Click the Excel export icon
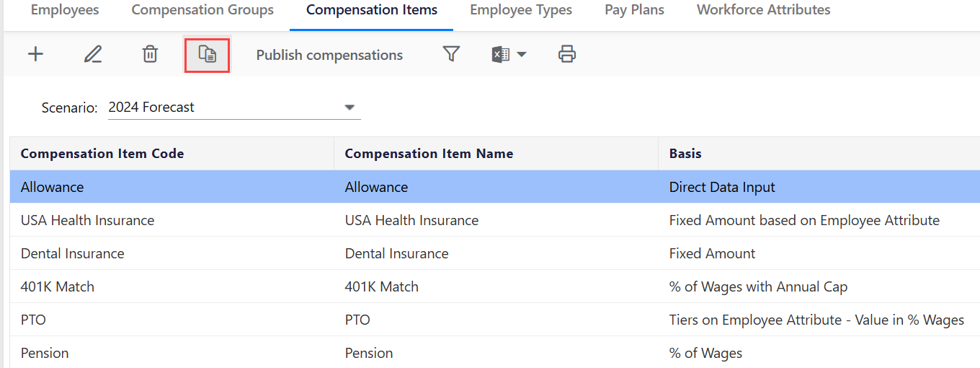 coord(501,55)
